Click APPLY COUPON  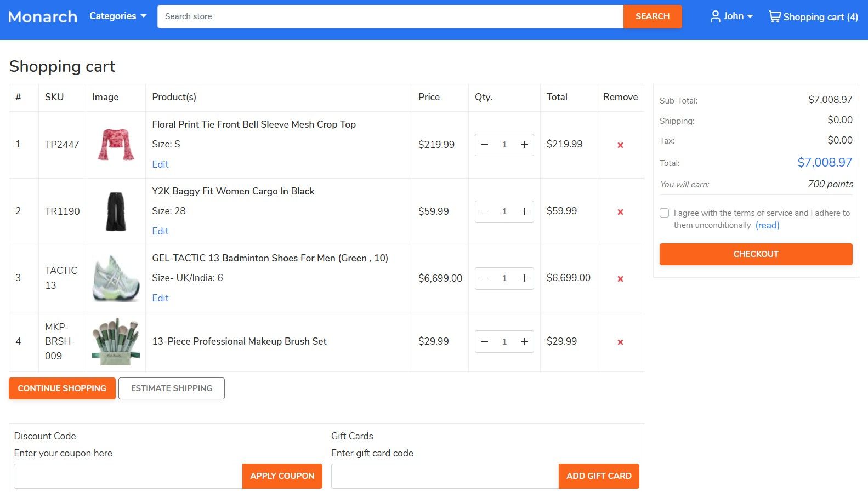tap(282, 476)
